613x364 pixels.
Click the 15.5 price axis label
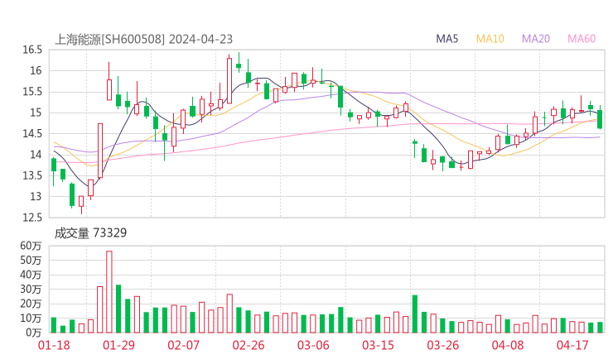coord(32,92)
